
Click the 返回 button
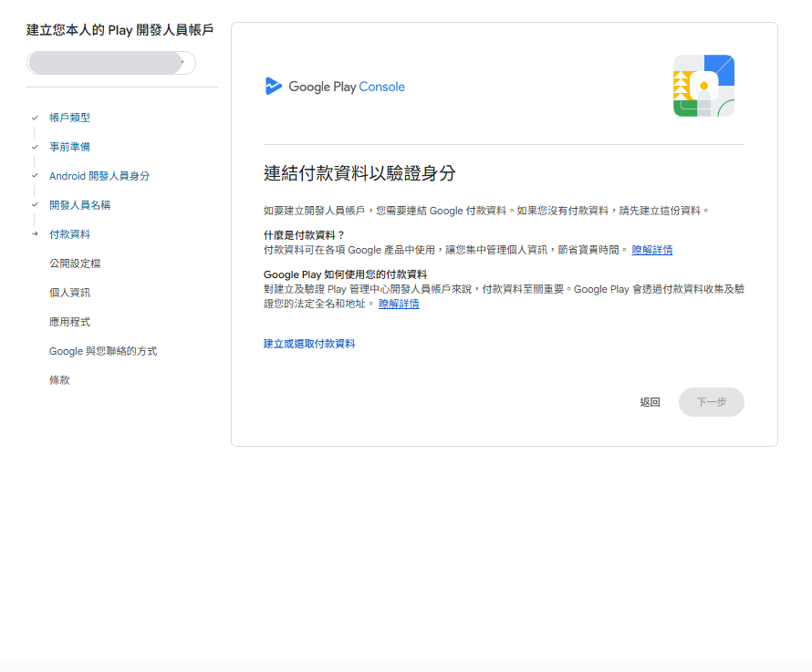(x=650, y=402)
